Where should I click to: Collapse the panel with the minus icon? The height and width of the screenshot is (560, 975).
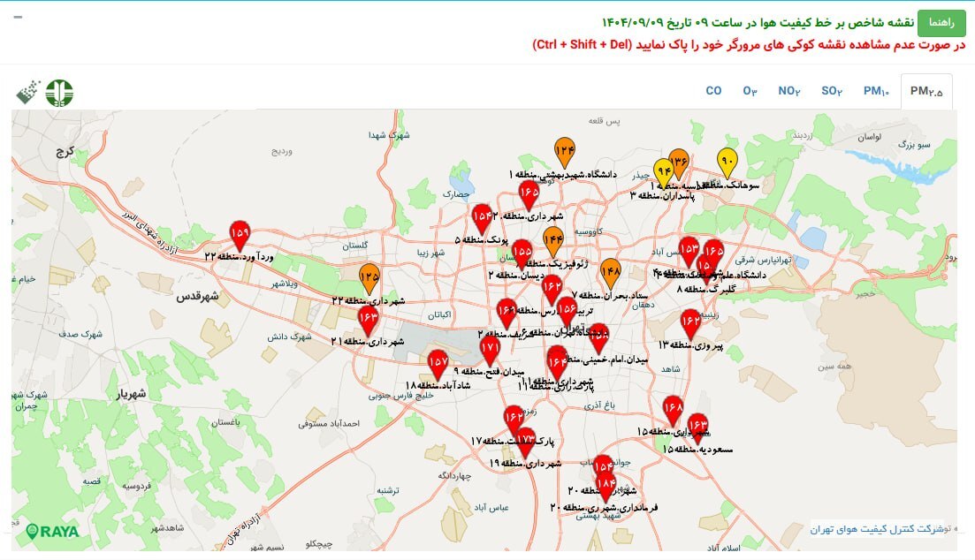point(19,18)
